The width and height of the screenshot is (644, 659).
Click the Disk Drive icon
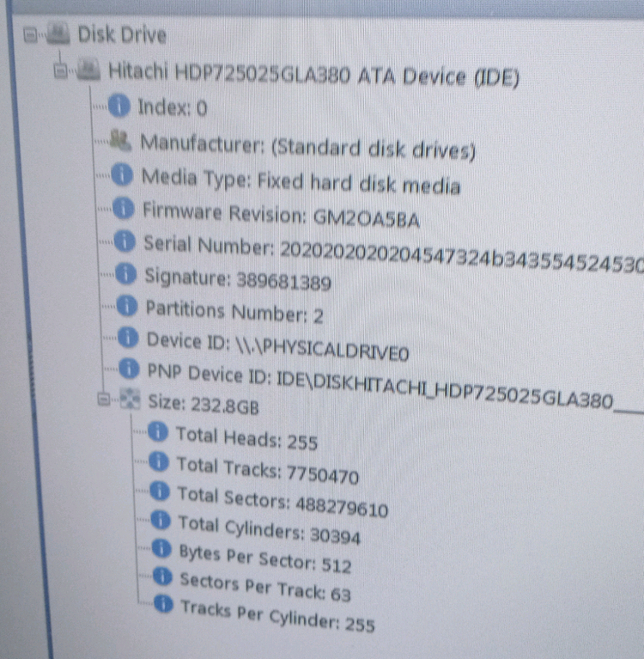click(x=58, y=35)
